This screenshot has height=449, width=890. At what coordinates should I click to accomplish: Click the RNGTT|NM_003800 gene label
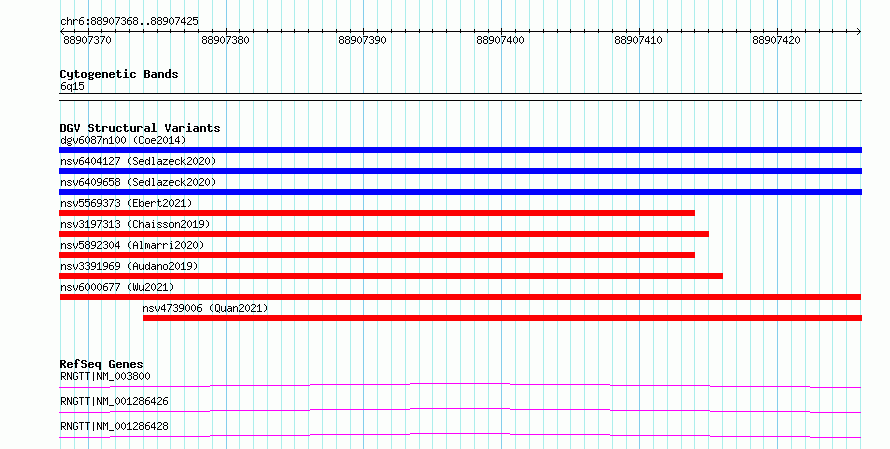coord(105,376)
